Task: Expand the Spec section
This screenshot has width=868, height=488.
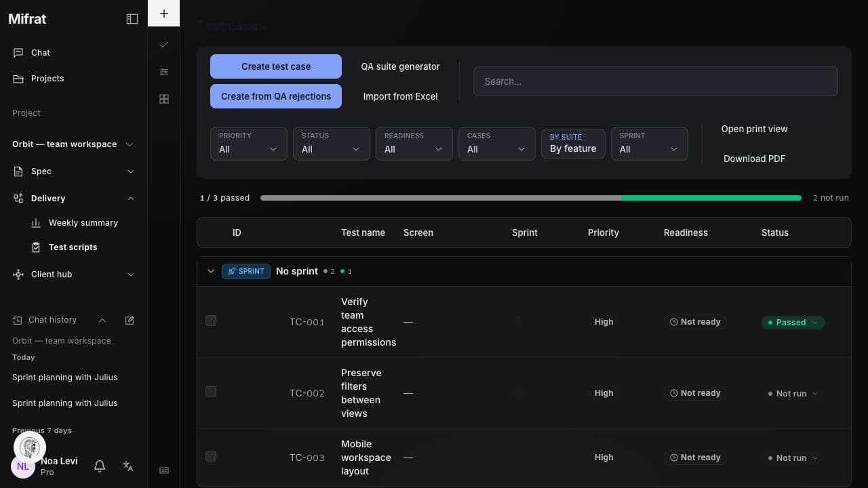Action: [73, 171]
